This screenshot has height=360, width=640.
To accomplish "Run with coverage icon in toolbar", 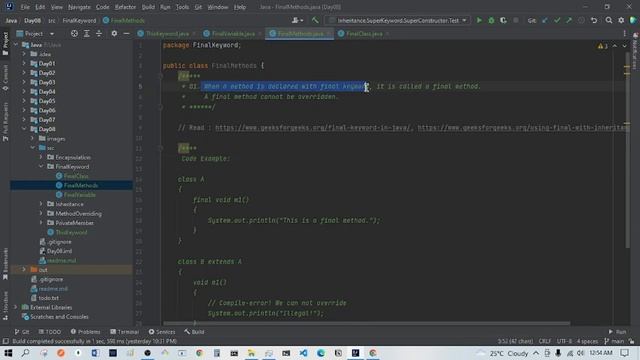I will (x=504, y=20).
